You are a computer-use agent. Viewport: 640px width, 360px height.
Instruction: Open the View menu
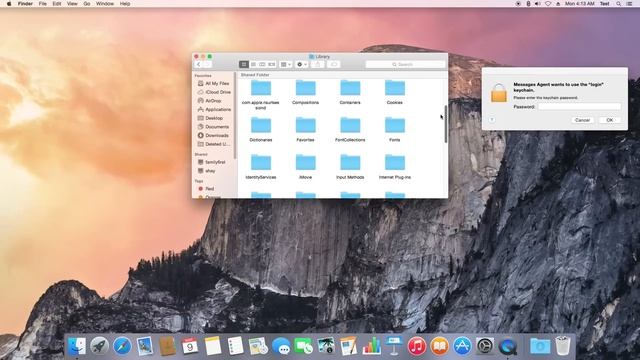click(72, 4)
